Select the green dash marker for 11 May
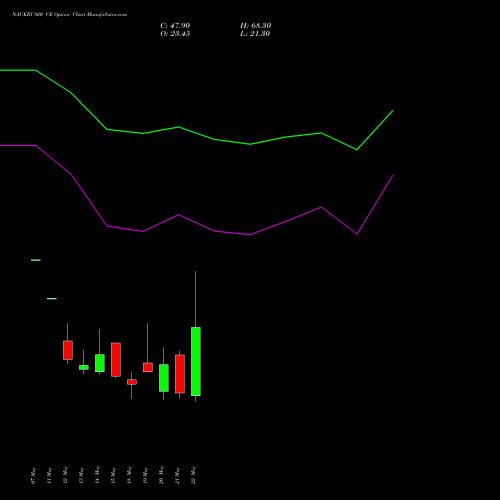 coord(52,298)
